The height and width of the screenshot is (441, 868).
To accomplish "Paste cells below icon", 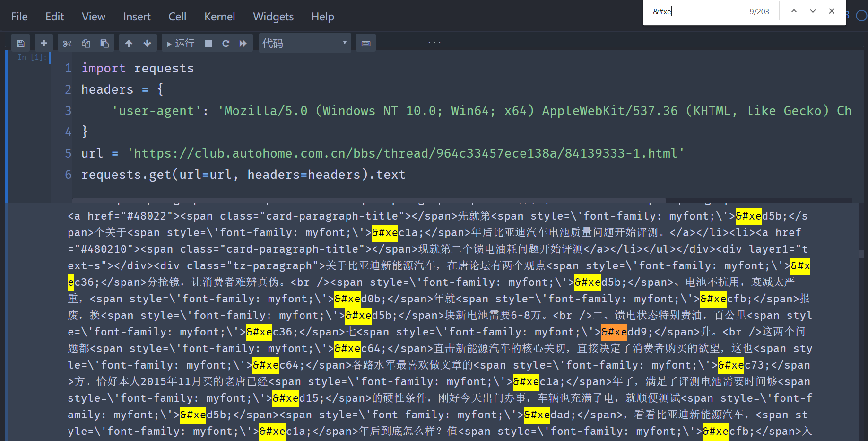I will (x=104, y=43).
